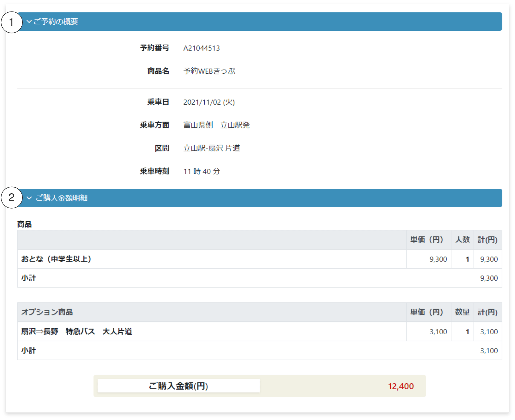Screen dimensions: 515x420
Task: Click section value 立山駅-扇沢 片道
Action: click(x=212, y=148)
